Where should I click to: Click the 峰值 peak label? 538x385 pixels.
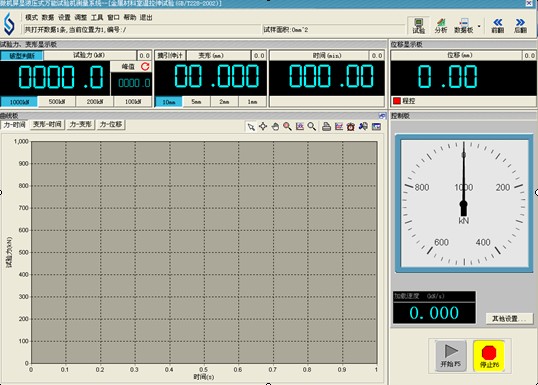[128, 67]
